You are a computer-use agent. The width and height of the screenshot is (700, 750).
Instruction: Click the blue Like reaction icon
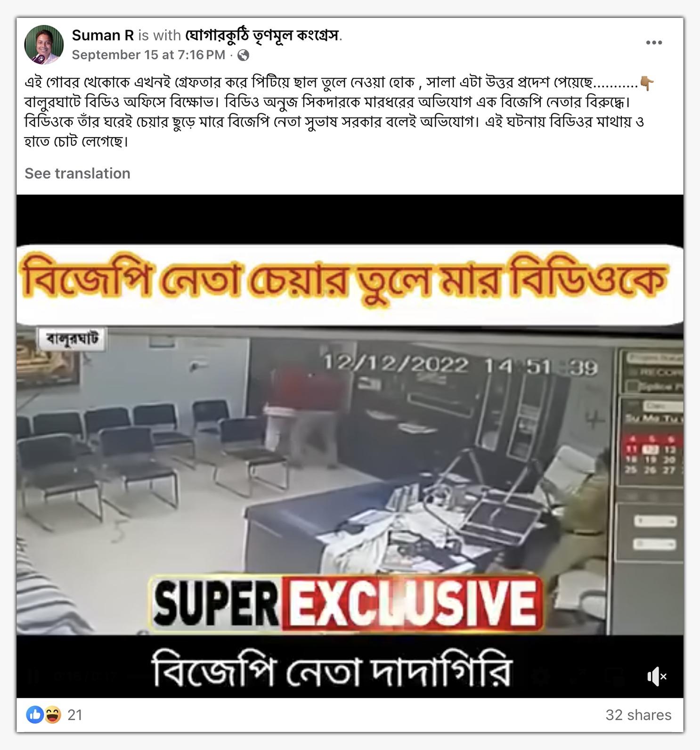click(x=34, y=715)
